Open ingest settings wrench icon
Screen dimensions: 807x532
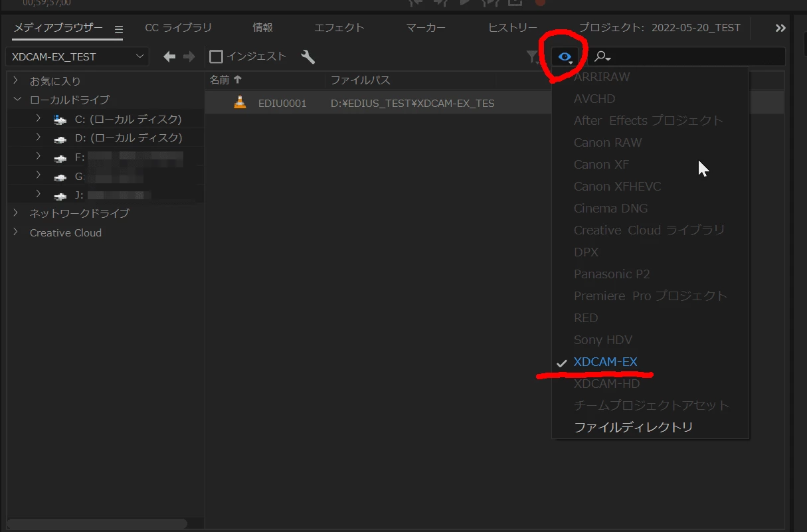point(308,57)
